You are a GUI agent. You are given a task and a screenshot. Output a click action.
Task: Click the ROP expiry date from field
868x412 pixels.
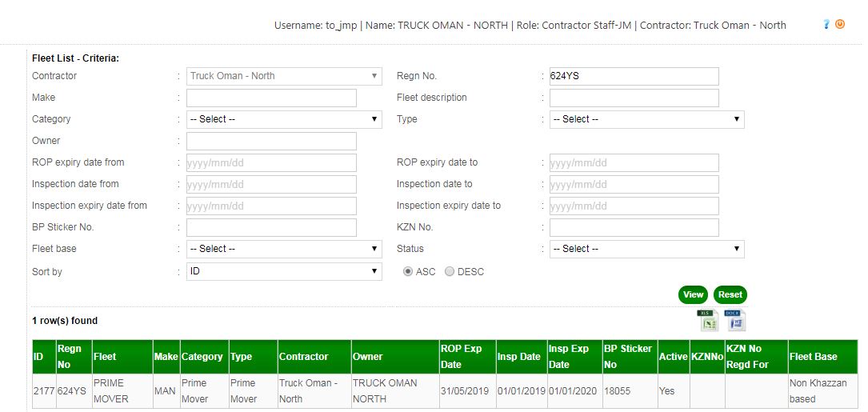tap(271, 162)
